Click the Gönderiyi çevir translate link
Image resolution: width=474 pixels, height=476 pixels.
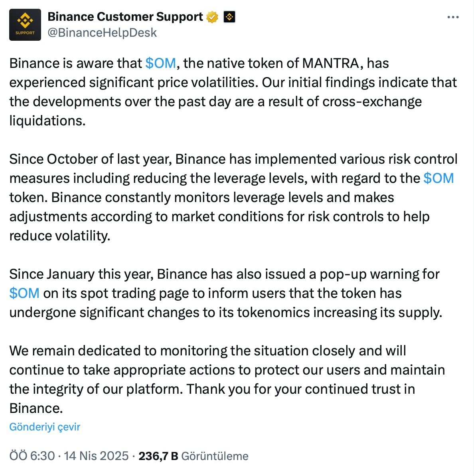click(45, 427)
